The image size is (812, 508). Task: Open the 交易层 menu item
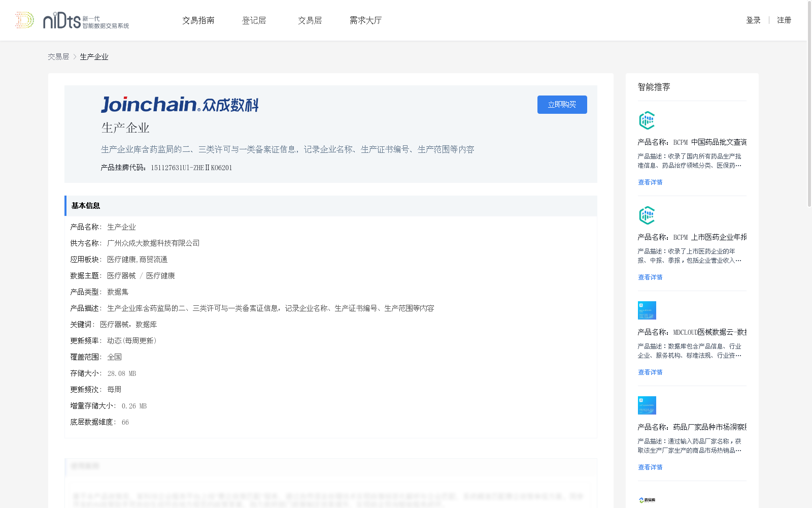click(310, 20)
